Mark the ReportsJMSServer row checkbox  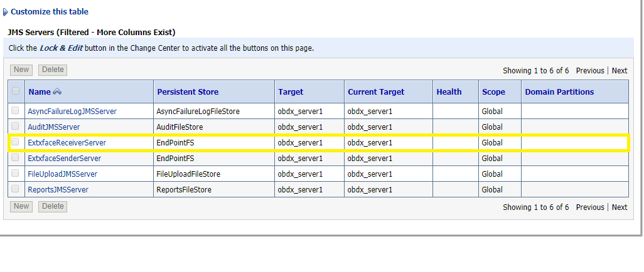coord(16,189)
